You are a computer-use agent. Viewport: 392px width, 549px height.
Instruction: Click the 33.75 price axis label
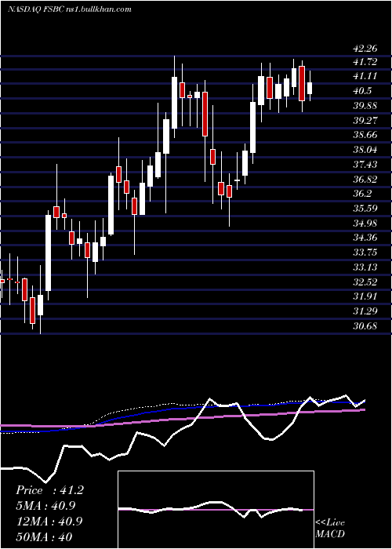tap(365, 253)
